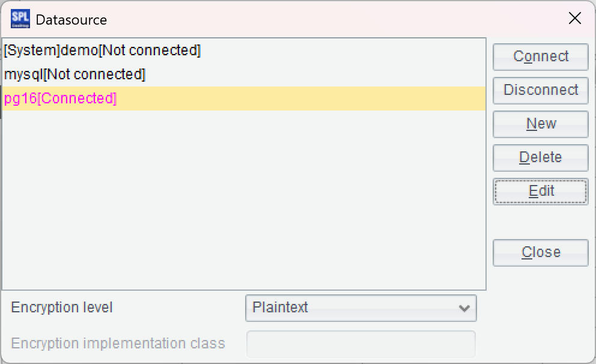
Task: Dismiss the dialog using the Close button
Action: (540, 252)
